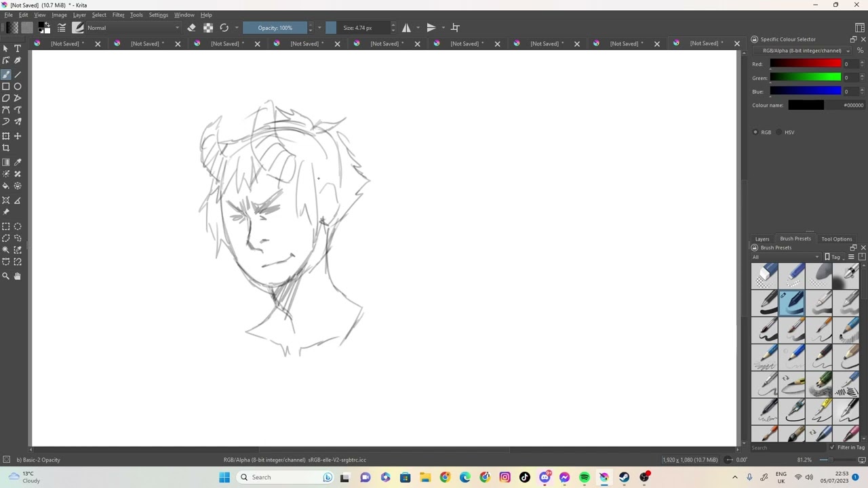Activate the Transform tool
Viewport: 868px width, 488px height.
point(6,136)
